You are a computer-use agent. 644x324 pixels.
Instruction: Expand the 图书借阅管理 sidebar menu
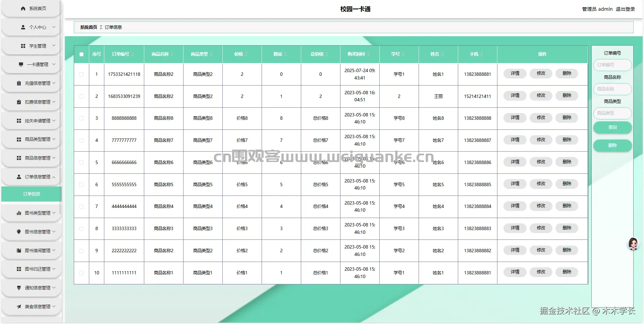click(32, 251)
